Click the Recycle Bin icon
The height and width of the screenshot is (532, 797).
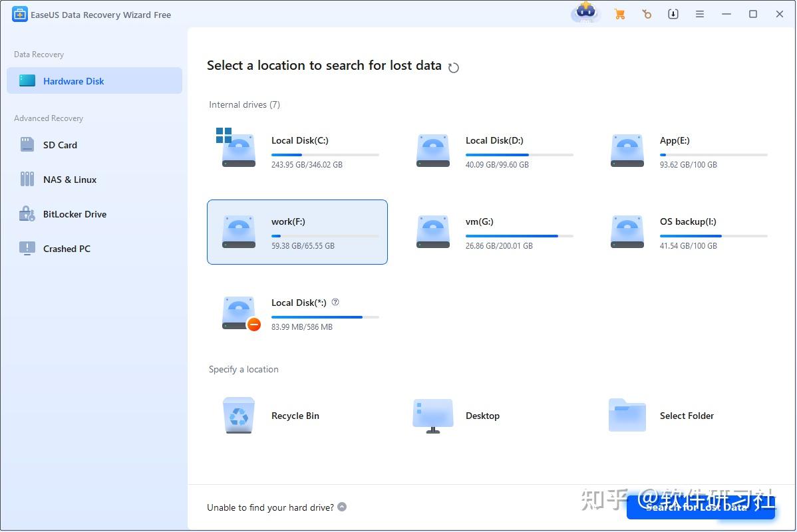(x=238, y=415)
